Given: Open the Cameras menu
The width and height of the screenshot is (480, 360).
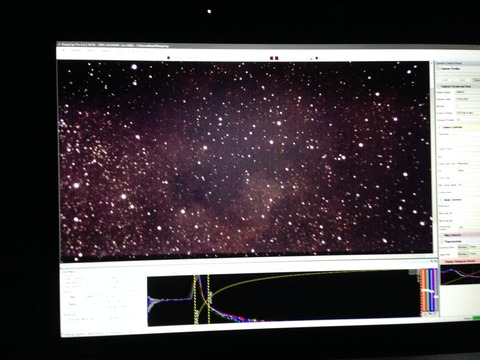Looking at the screenshot, I should [76, 50].
